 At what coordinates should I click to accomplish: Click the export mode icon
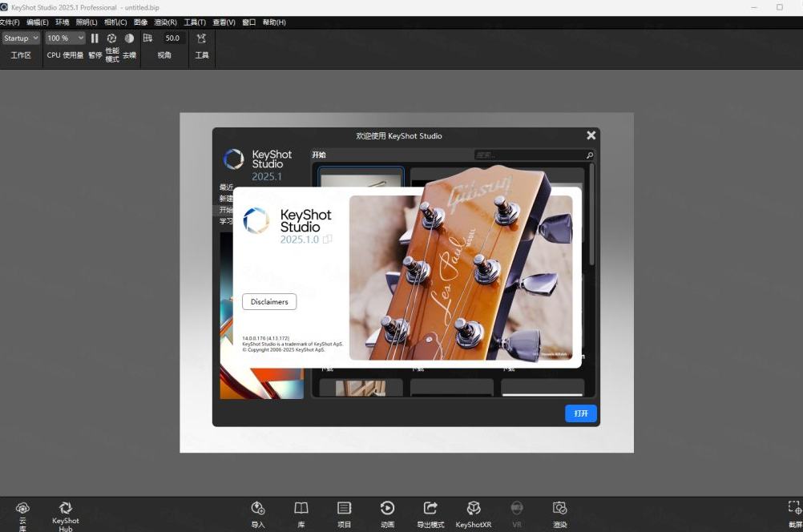pyautogui.click(x=430, y=508)
